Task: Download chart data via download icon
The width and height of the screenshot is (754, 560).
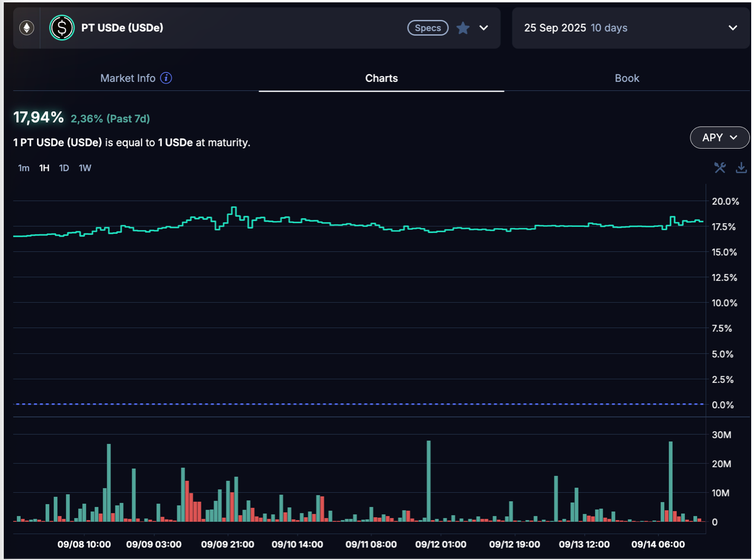Action: (741, 168)
